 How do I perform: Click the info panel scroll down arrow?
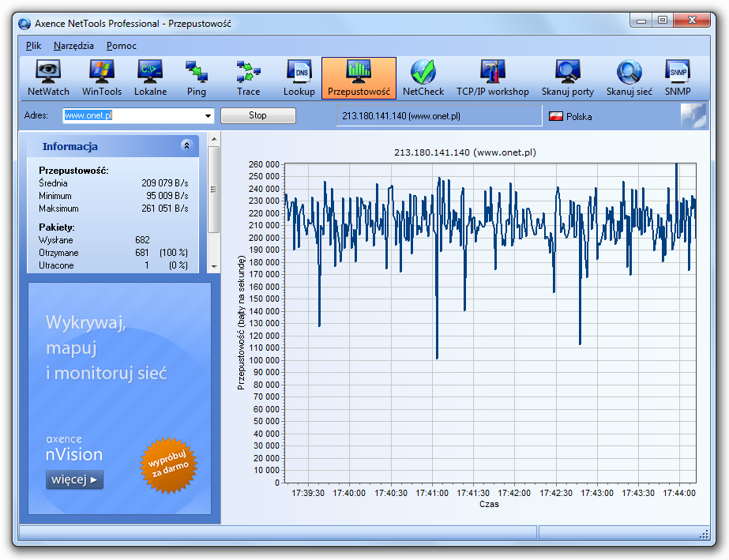(214, 266)
